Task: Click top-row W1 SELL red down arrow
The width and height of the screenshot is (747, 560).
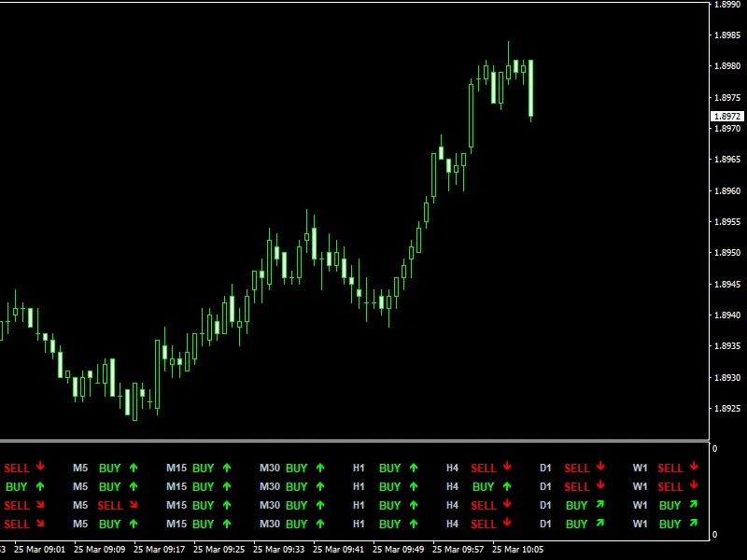Action: [694, 467]
